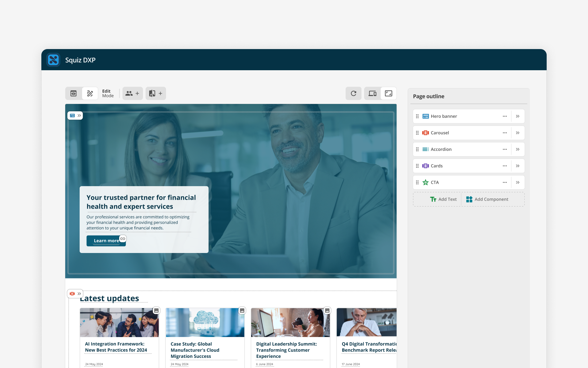Click the fullscreen view icon
Viewport: 588px width, 368px height.
[x=389, y=94]
